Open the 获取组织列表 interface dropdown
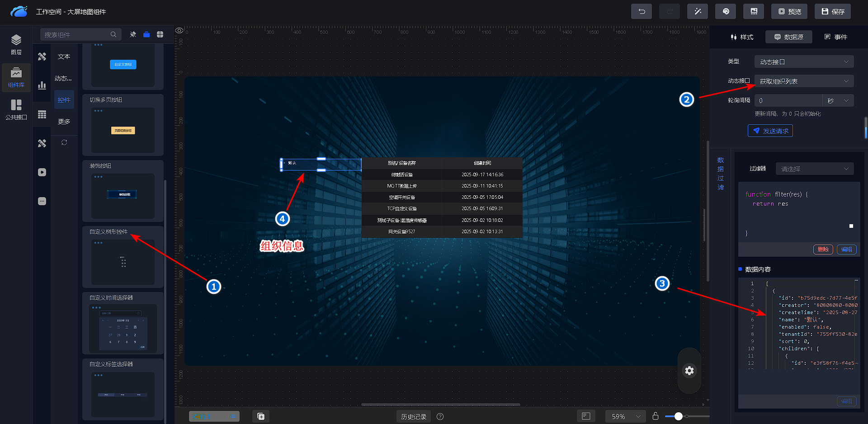 point(804,81)
